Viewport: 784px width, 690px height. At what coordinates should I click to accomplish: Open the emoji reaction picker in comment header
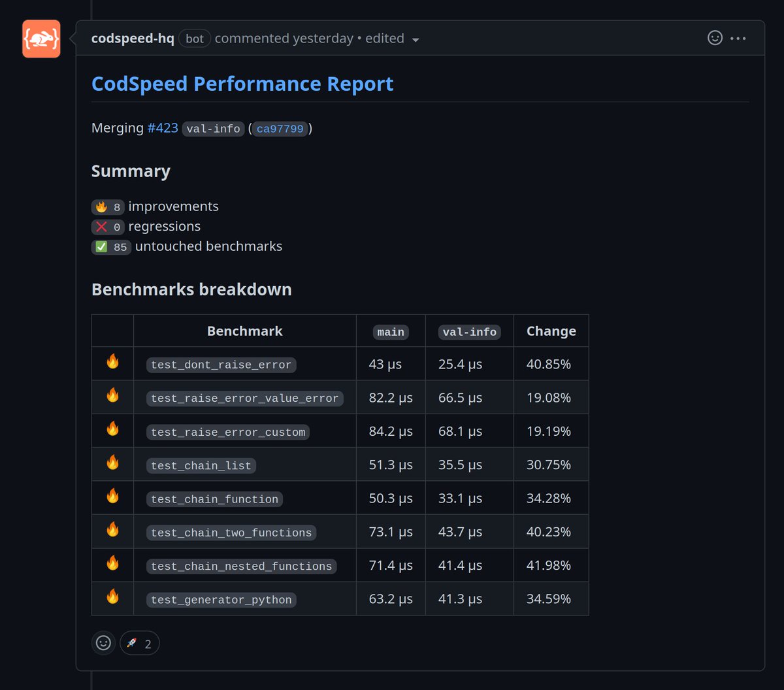(715, 38)
